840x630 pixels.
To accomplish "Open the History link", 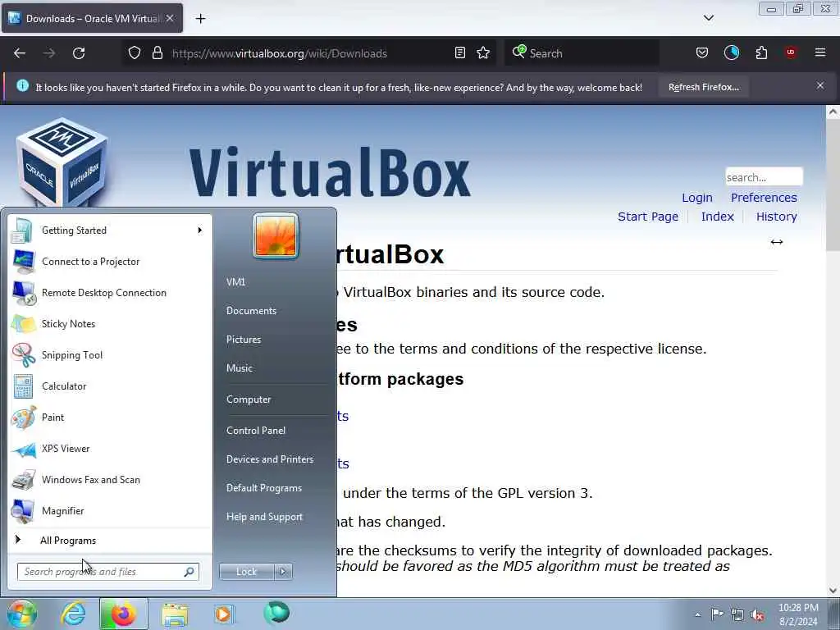I will tap(776, 217).
